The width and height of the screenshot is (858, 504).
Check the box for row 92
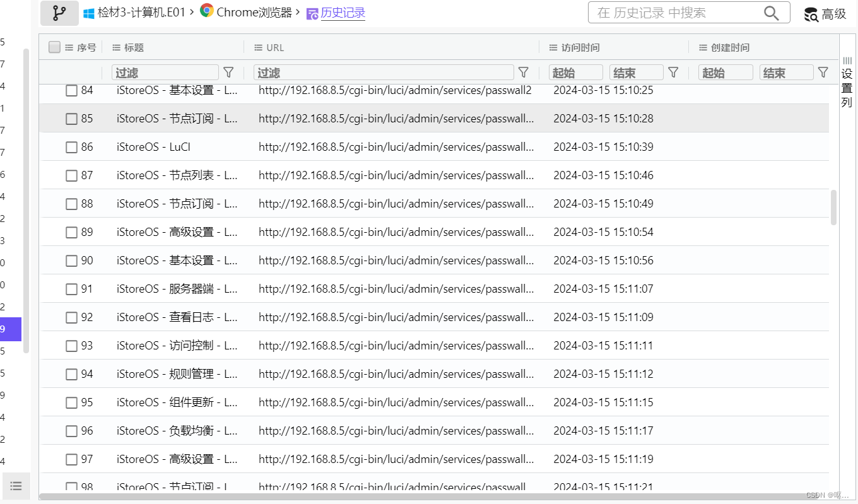coord(71,317)
